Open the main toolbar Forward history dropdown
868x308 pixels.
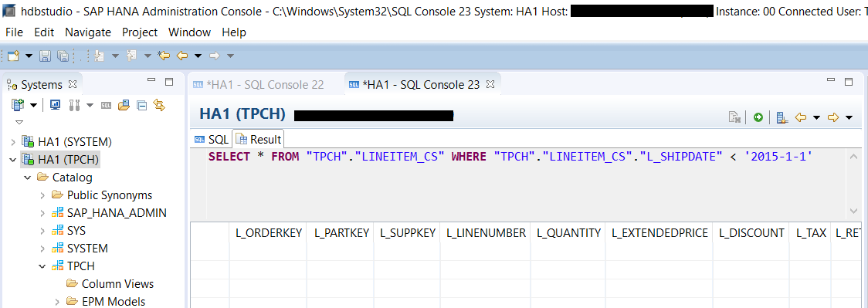tap(230, 56)
